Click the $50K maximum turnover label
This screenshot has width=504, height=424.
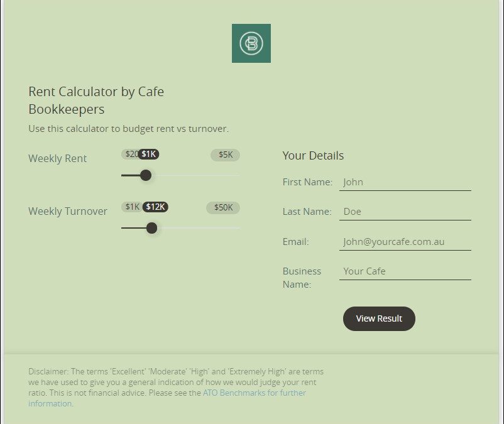tap(223, 207)
